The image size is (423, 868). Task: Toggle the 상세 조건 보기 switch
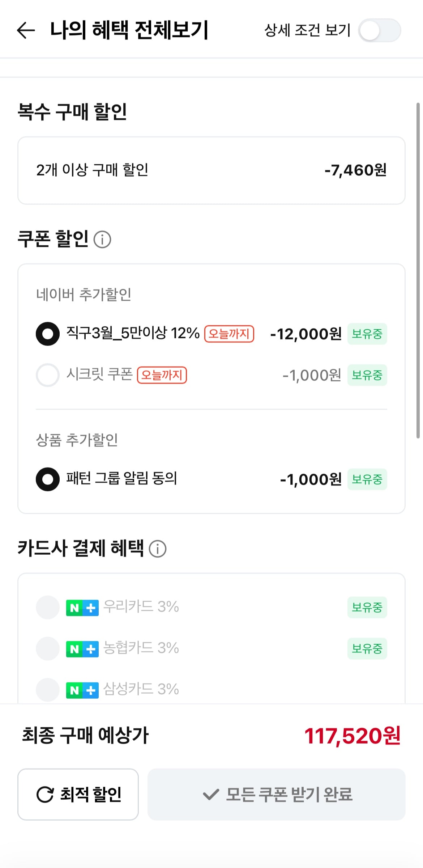point(379,30)
